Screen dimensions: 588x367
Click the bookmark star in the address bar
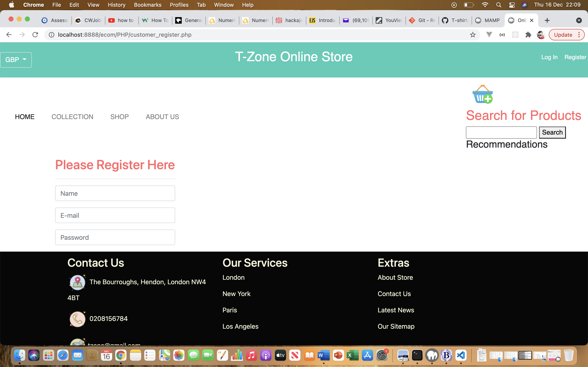tap(473, 35)
